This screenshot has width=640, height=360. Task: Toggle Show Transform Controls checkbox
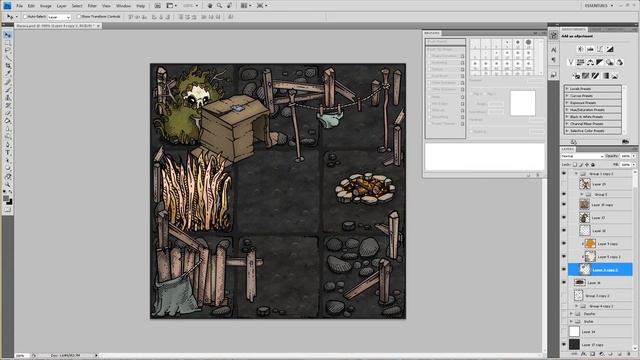pyautogui.click(x=79, y=17)
